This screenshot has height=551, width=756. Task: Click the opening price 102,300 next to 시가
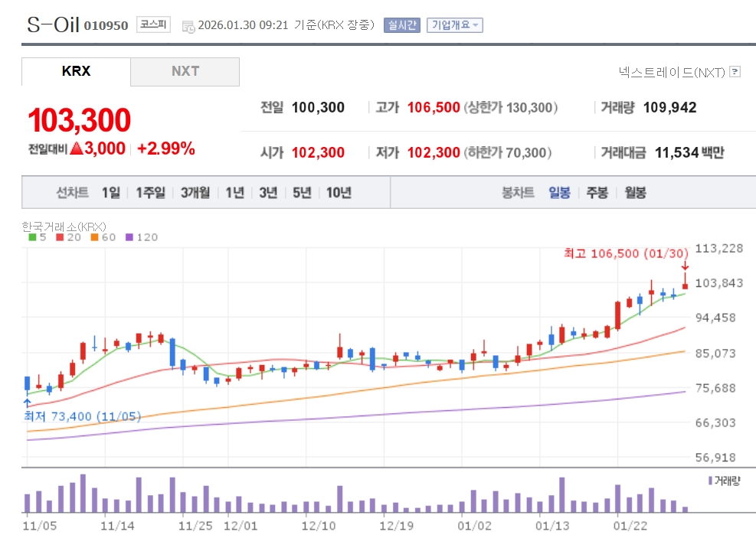(x=318, y=153)
